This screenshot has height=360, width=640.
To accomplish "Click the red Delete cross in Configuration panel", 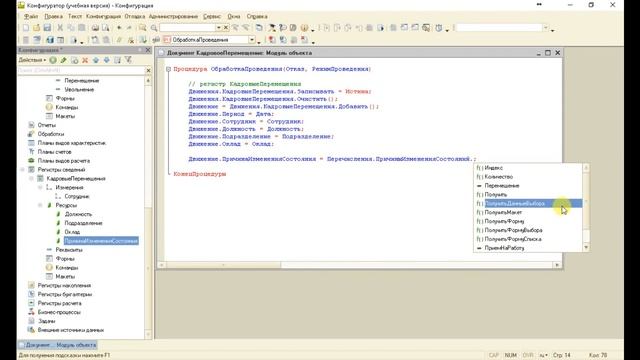I will coord(85,60).
